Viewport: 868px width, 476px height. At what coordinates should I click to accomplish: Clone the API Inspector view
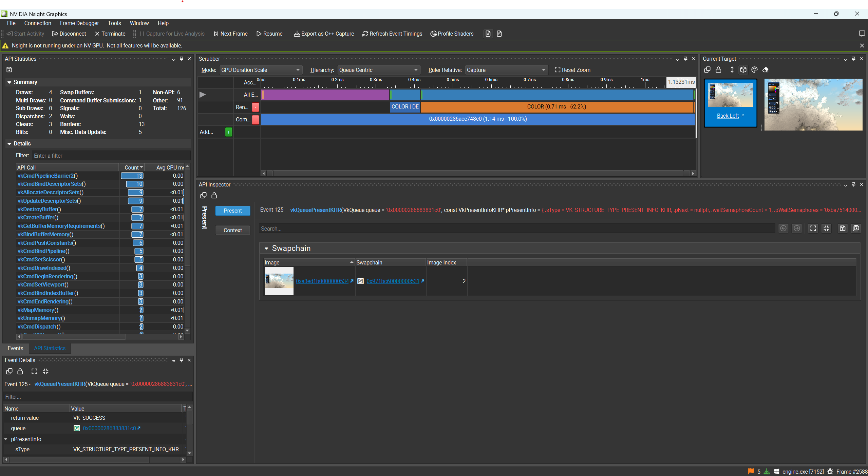click(x=203, y=195)
